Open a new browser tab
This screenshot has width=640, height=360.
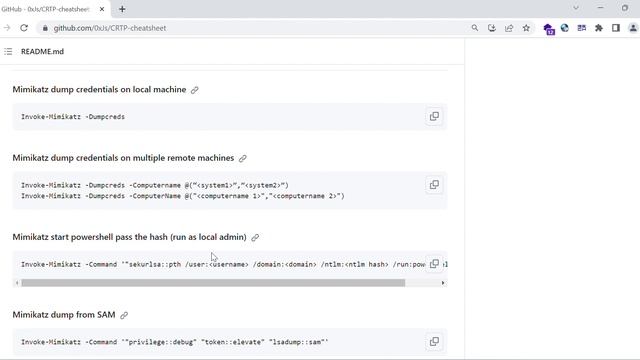(x=122, y=9)
